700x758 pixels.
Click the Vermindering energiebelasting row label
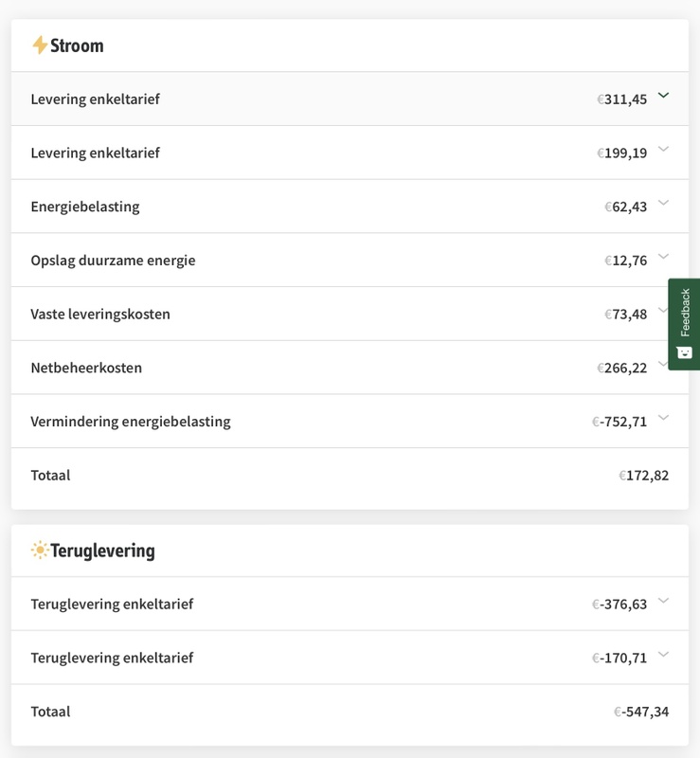[130, 422]
